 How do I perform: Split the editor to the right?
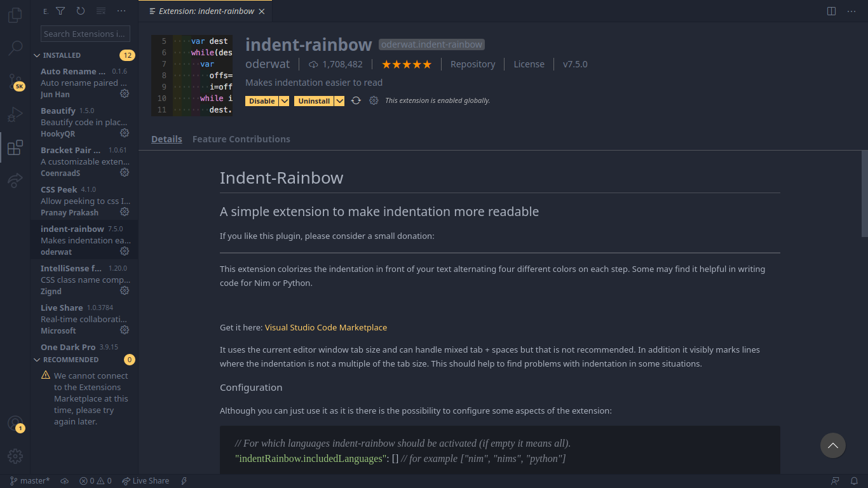click(x=831, y=11)
